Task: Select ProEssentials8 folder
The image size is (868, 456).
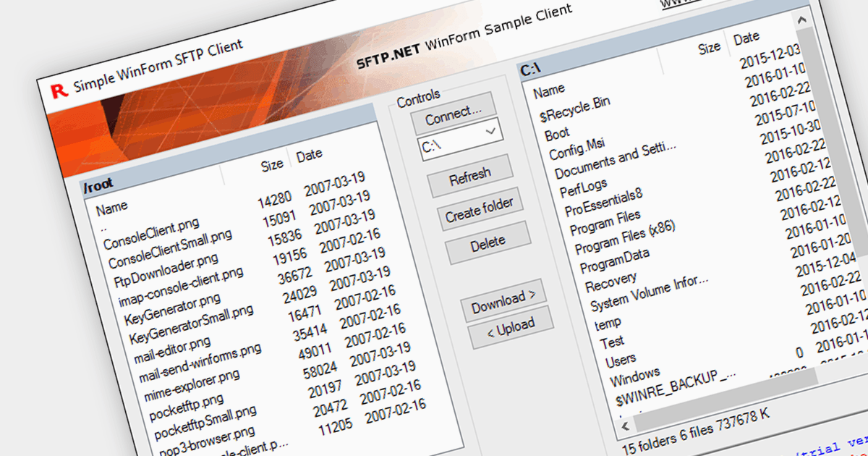Action: [x=604, y=202]
